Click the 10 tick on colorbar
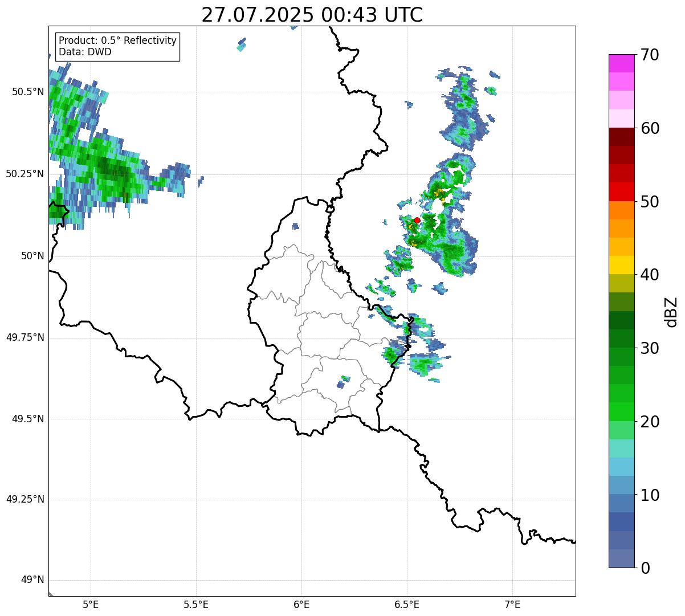The width and height of the screenshot is (685, 616). pyautogui.click(x=650, y=495)
